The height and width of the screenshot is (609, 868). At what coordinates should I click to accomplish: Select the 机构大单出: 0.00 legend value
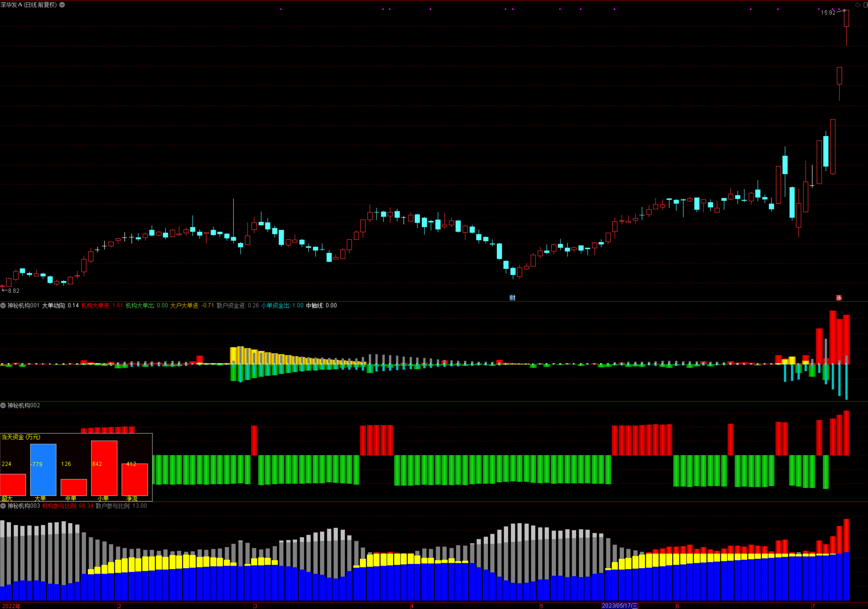click(147, 305)
